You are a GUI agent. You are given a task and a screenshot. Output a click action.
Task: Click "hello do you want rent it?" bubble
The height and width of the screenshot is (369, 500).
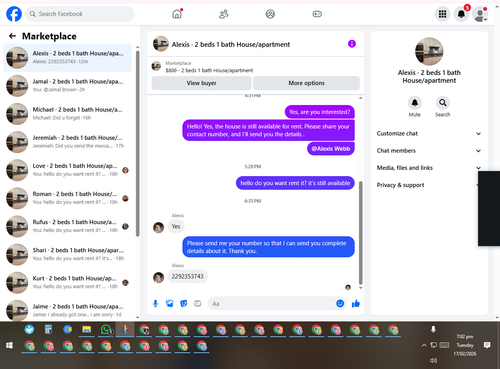(x=295, y=183)
